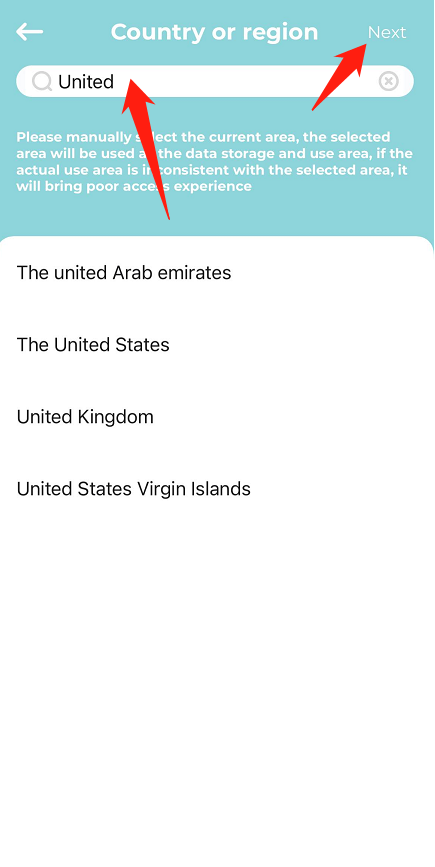The image size is (435, 867).
Task: Select The united Arab emirates
Action: (x=217, y=273)
